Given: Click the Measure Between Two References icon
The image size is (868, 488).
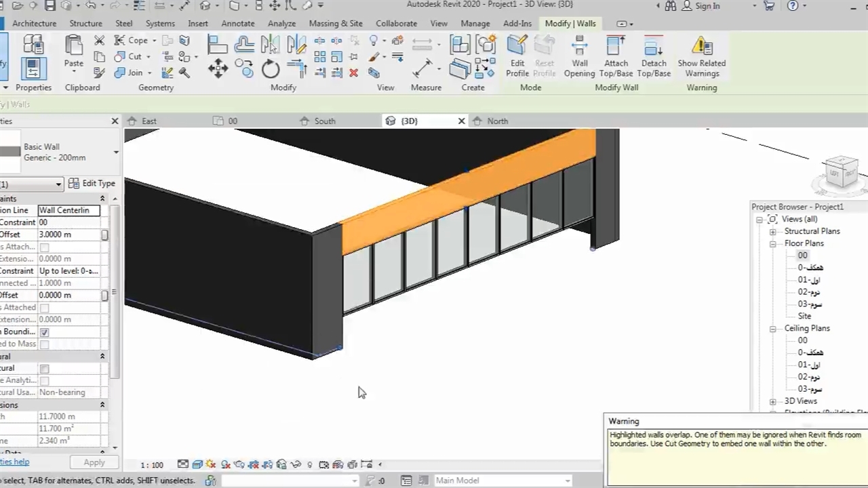Looking at the screenshot, I should [422, 68].
